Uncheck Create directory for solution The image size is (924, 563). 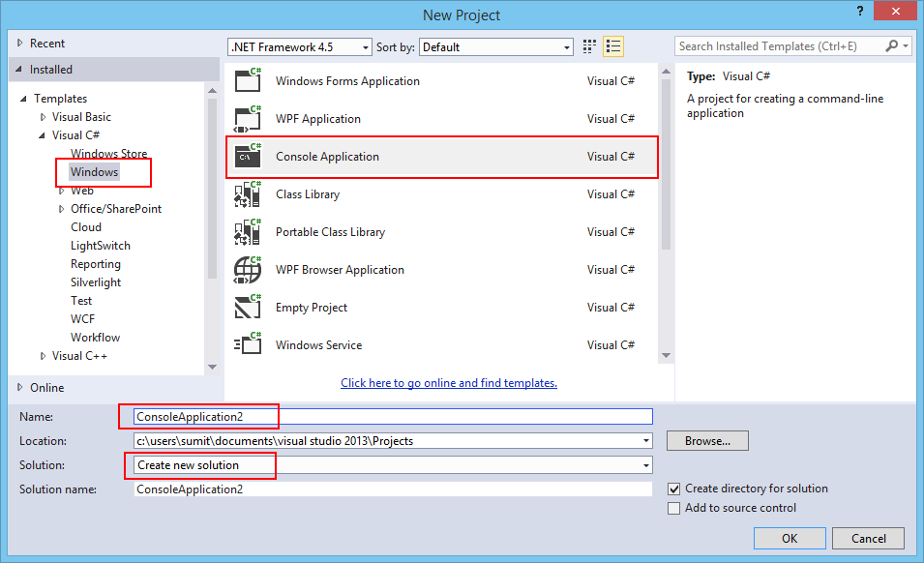point(672,489)
